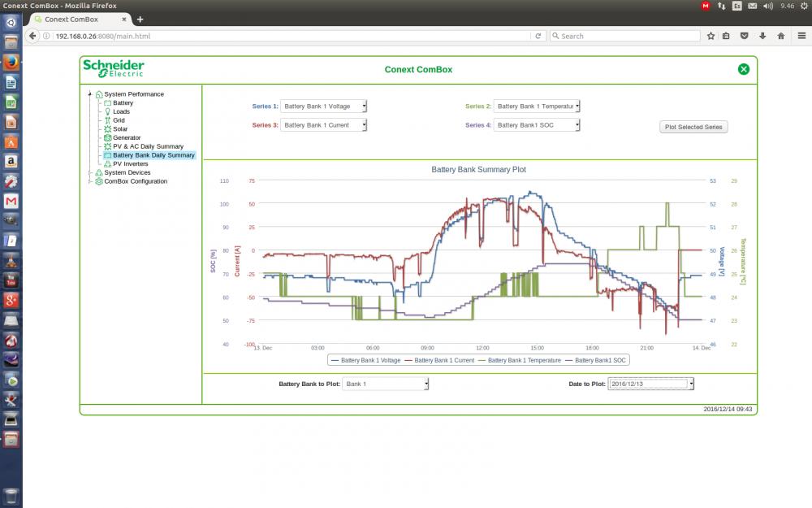Click the System Devices icon
The height and width of the screenshot is (508, 812).
(x=99, y=172)
